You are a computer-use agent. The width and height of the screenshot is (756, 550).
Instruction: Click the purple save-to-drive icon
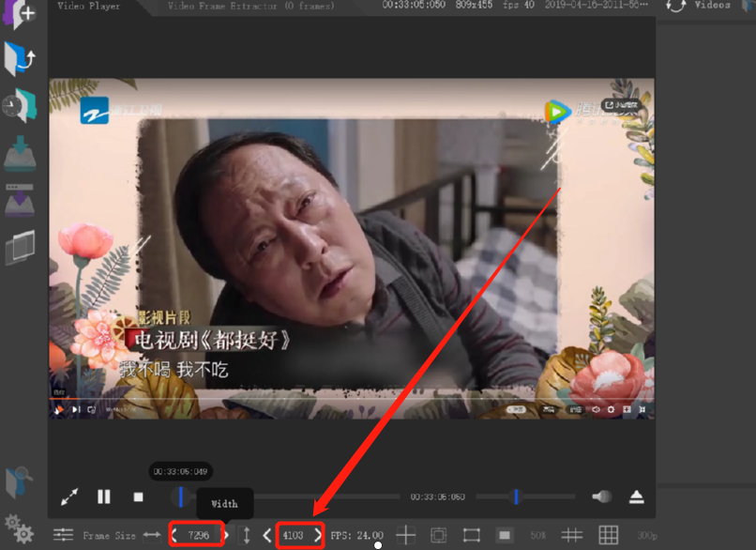click(x=20, y=200)
